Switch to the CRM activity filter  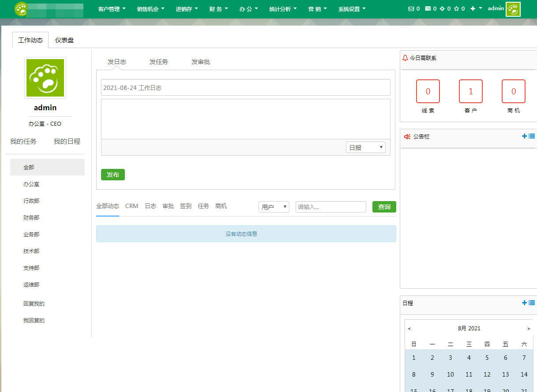click(x=131, y=205)
